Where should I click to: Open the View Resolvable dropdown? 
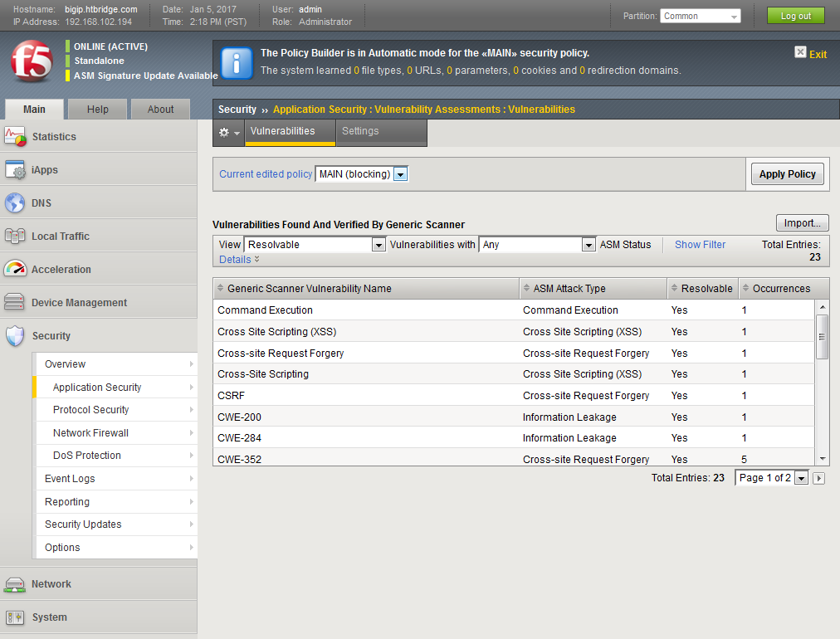pyautogui.click(x=378, y=245)
